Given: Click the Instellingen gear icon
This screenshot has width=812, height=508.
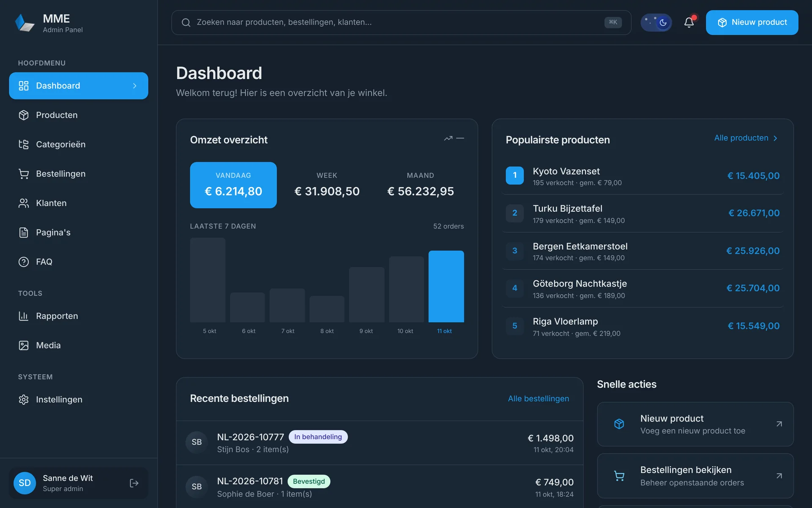Looking at the screenshot, I should (x=24, y=400).
